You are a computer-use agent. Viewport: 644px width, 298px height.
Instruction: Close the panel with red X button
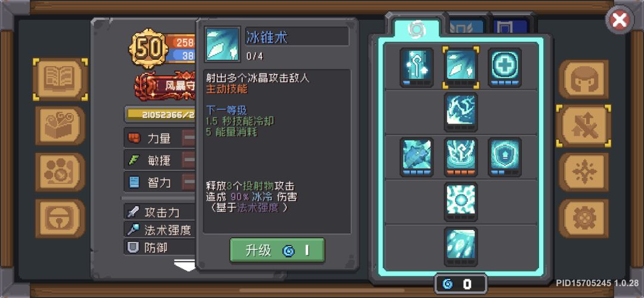click(x=620, y=20)
